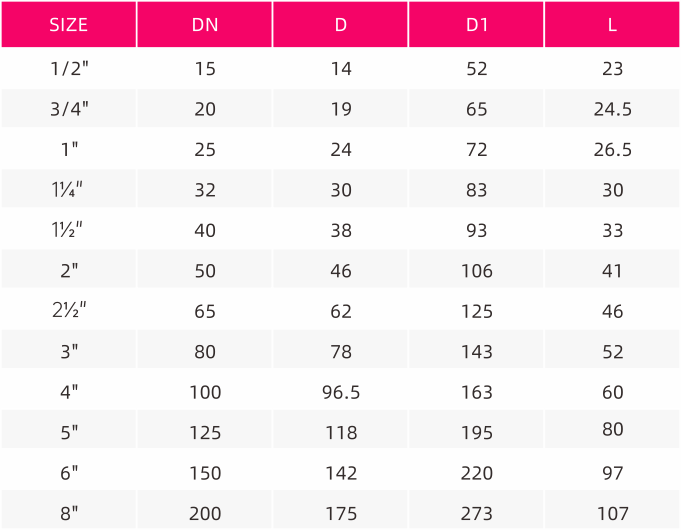Select DN value 100
Viewport: 681px width, 530px height.
coord(205,392)
